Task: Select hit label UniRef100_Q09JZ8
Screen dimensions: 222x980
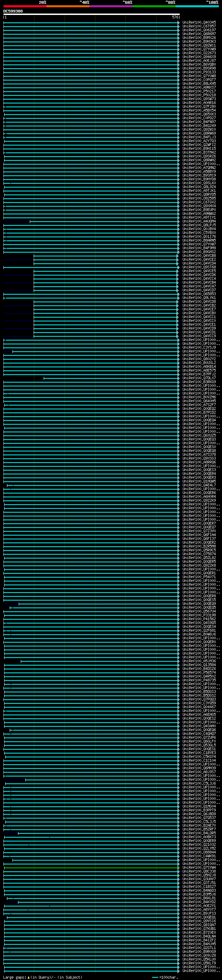Action: click(x=199, y=955)
